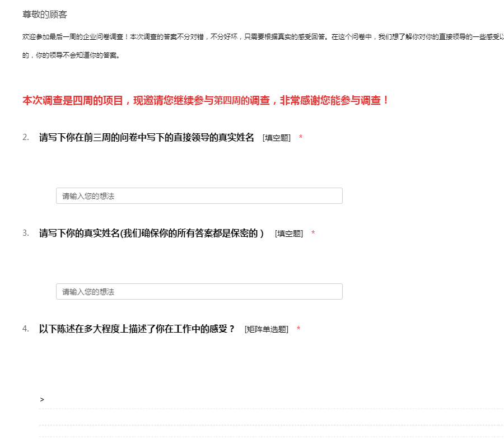Click the intro paragraph starting with 欢迎参加
The image size is (504, 448).
262,37
